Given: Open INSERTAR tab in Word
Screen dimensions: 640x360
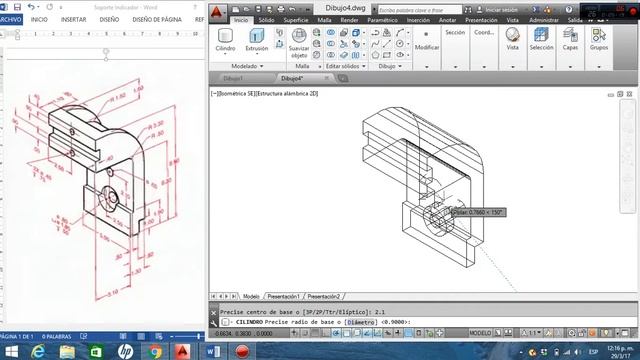Looking at the screenshot, I should [x=73, y=20].
